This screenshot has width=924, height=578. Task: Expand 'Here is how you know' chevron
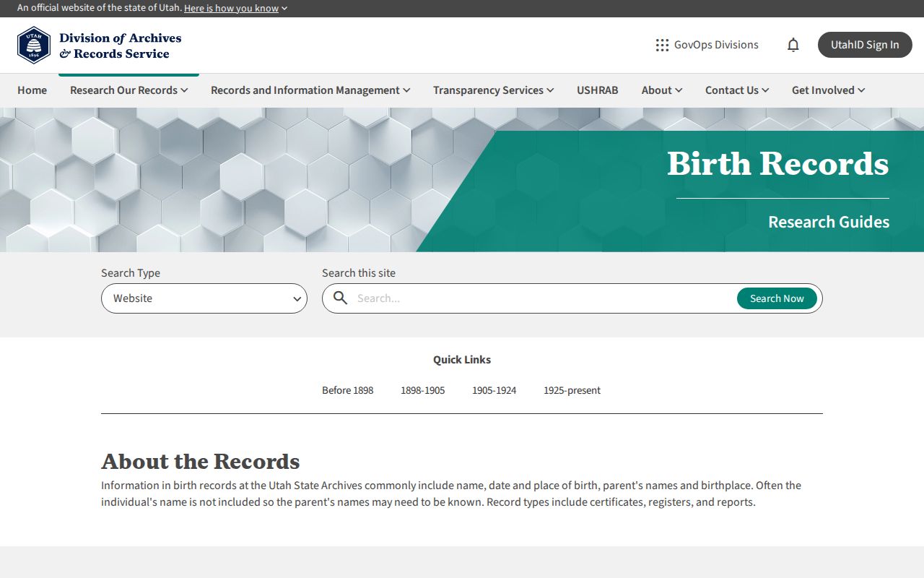[284, 9]
